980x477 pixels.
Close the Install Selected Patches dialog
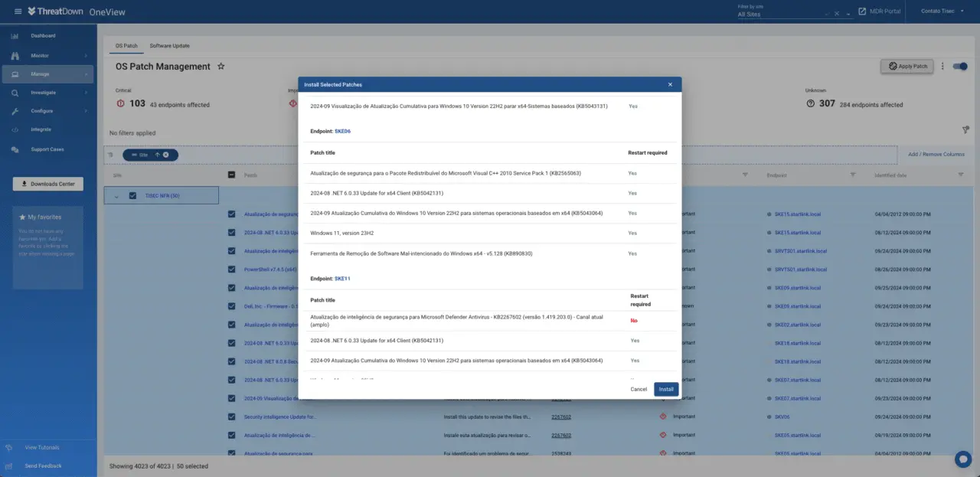(x=670, y=84)
